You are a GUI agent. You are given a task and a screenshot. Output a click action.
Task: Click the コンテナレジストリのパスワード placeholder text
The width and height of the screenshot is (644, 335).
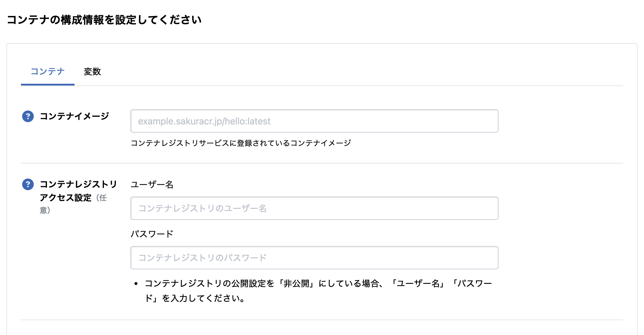point(202,258)
